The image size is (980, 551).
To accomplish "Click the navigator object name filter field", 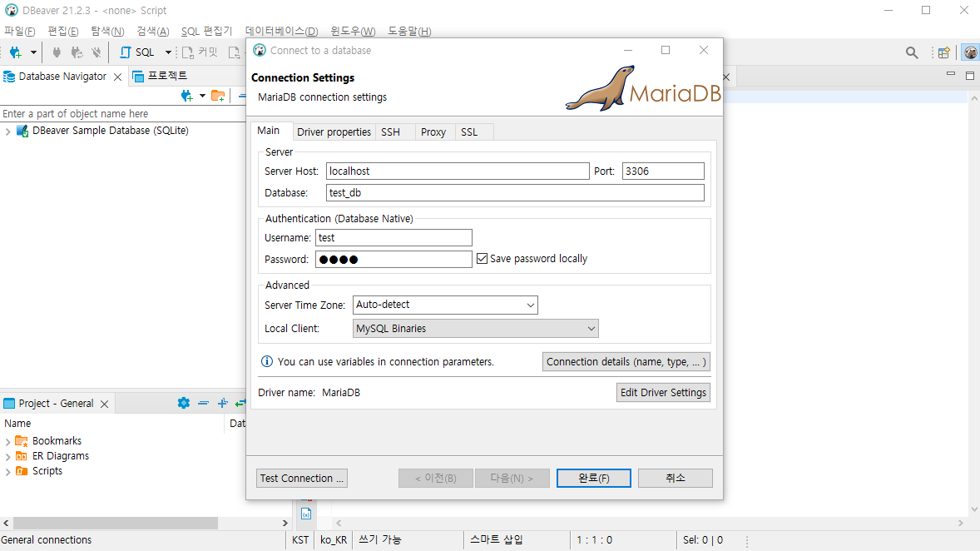I will coord(123,114).
